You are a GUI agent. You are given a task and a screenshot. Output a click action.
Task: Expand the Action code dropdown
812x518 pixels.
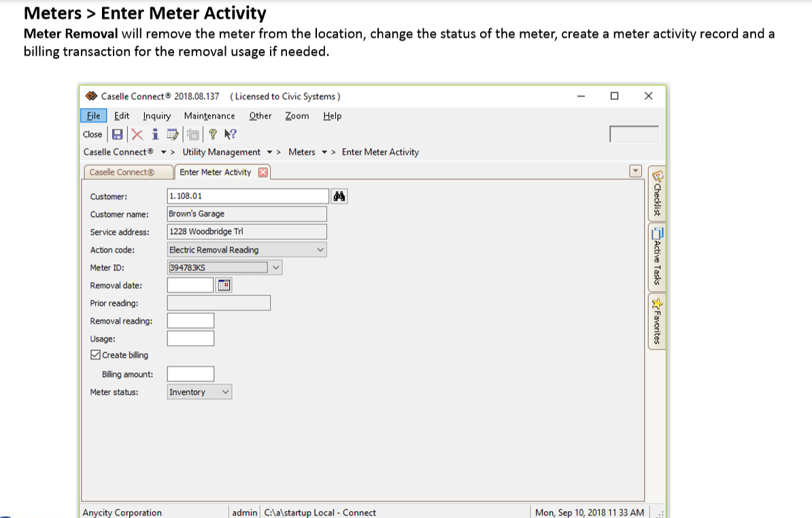(321, 250)
